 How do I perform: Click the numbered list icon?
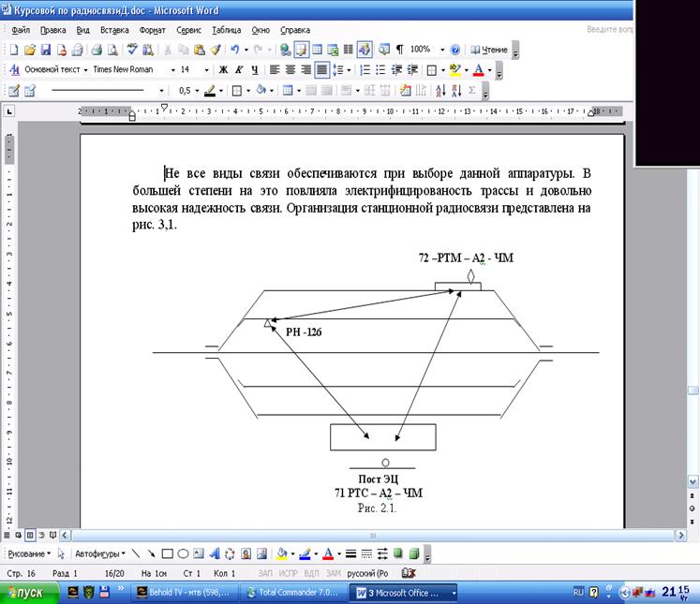point(364,69)
